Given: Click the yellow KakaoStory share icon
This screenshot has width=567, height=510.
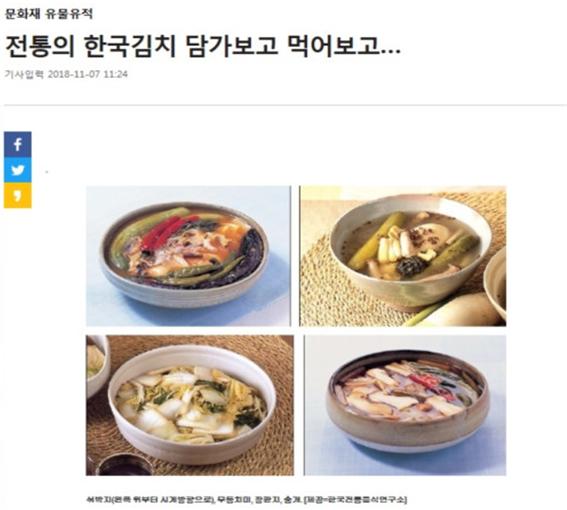Looking at the screenshot, I should point(18,195).
